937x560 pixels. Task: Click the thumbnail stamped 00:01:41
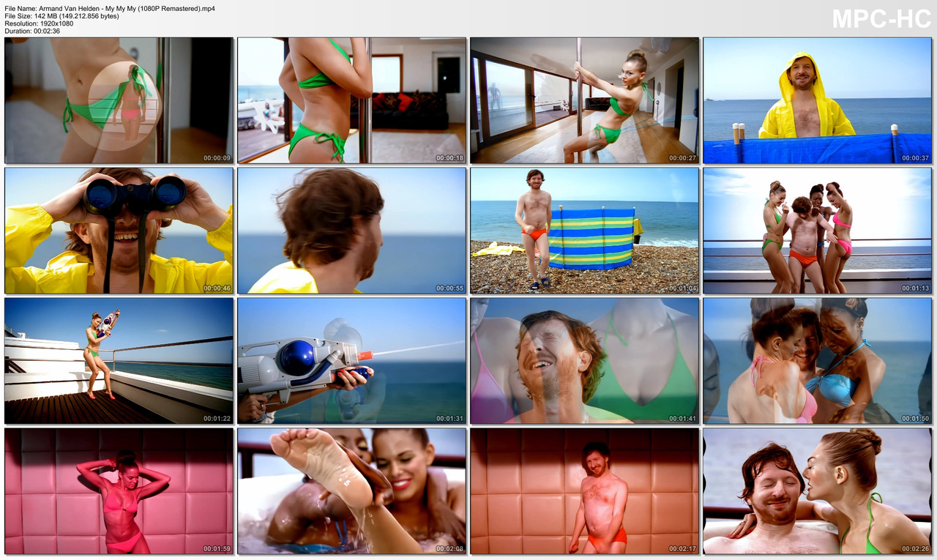click(584, 361)
